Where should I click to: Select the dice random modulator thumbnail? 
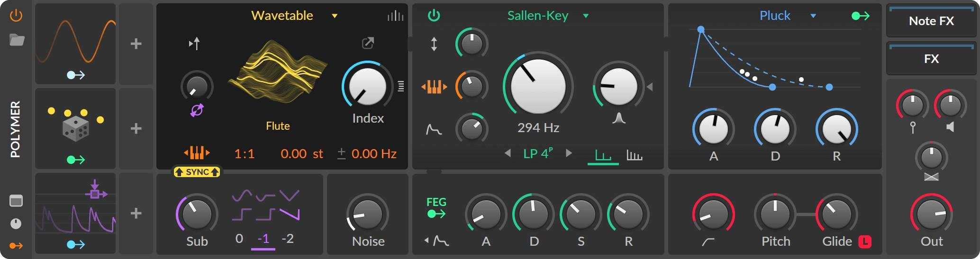75,128
